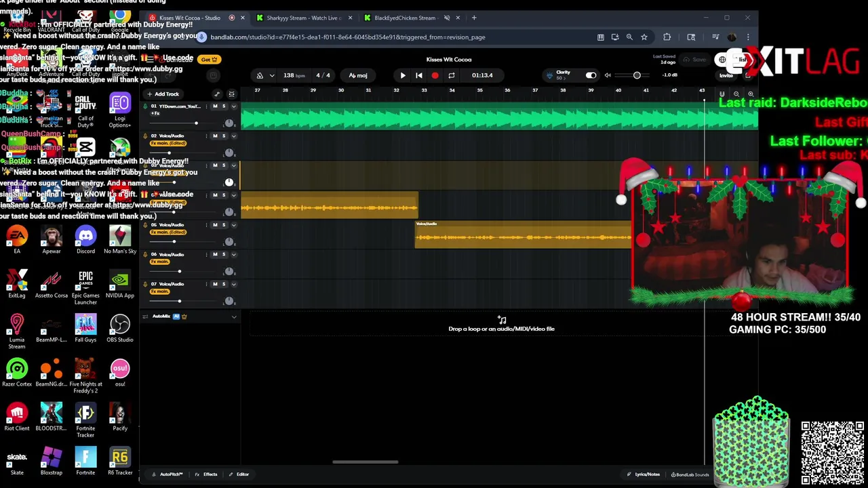Image resolution: width=868 pixels, height=488 pixels.
Task: Open the Chrome three-dot menu
Action: coord(748,37)
